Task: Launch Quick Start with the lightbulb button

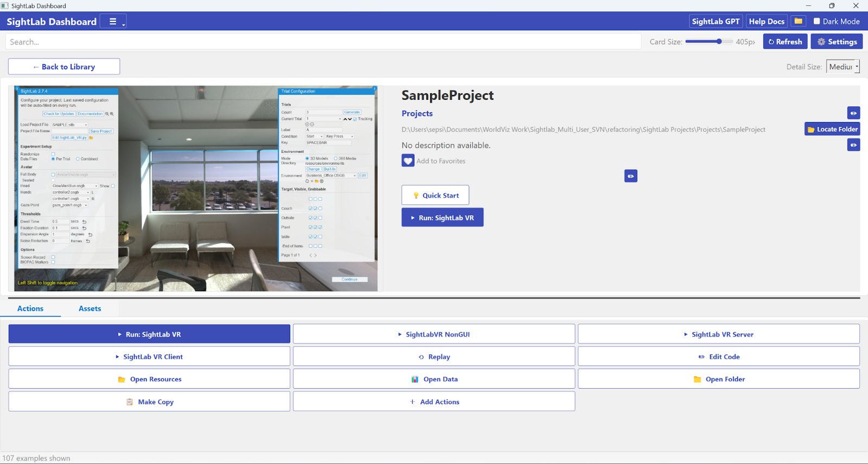Action: pos(435,195)
